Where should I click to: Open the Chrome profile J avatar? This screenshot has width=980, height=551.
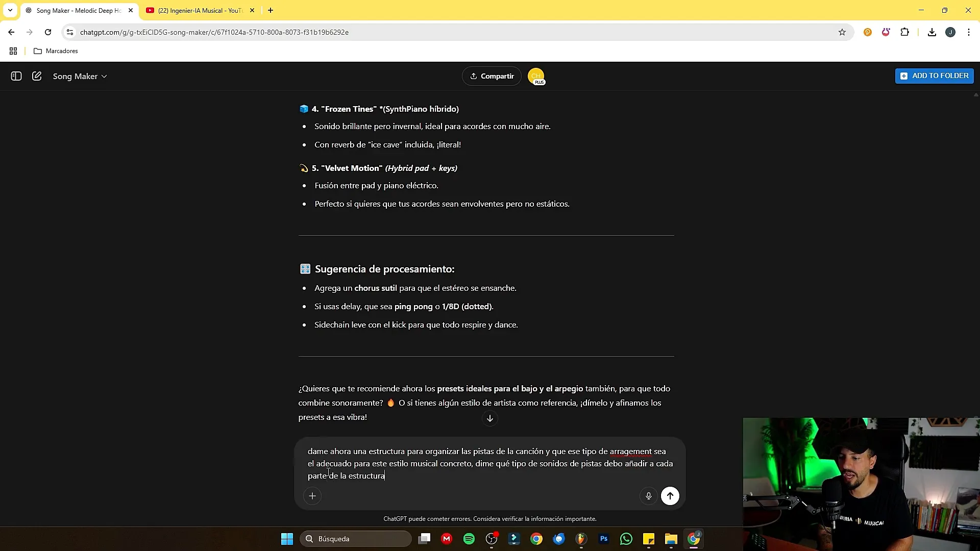click(950, 32)
